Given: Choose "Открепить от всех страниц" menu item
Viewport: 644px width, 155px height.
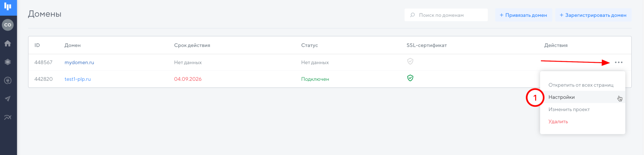Looking at the screenshot, I should pyautogui.click(x=581, y=85).
